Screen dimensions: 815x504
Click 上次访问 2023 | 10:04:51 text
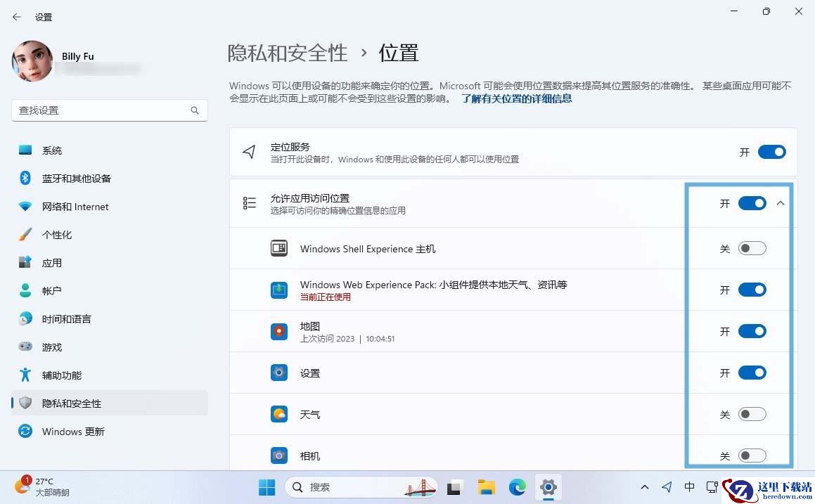coord(347,339)
